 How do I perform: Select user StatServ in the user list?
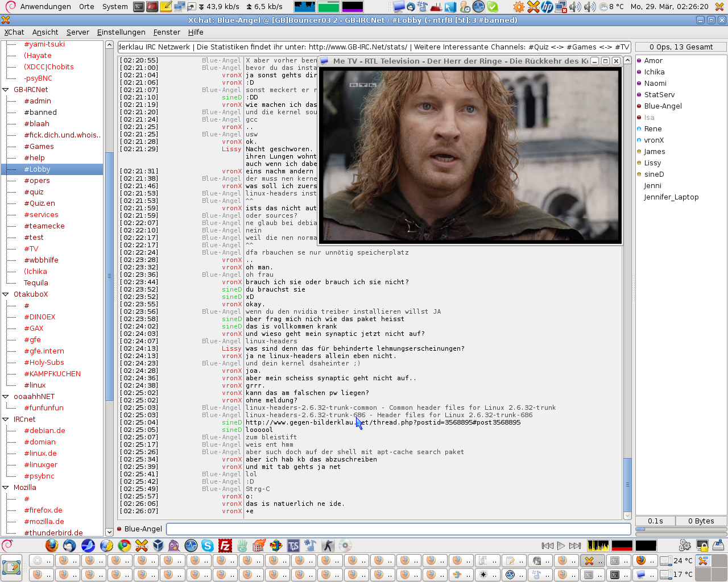click(659, 95)
